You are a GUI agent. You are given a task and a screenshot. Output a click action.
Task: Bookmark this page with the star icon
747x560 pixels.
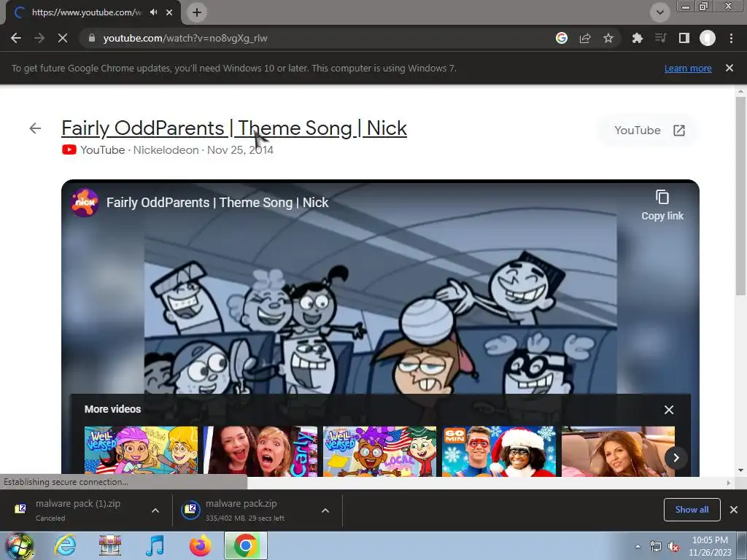(608, 38)
